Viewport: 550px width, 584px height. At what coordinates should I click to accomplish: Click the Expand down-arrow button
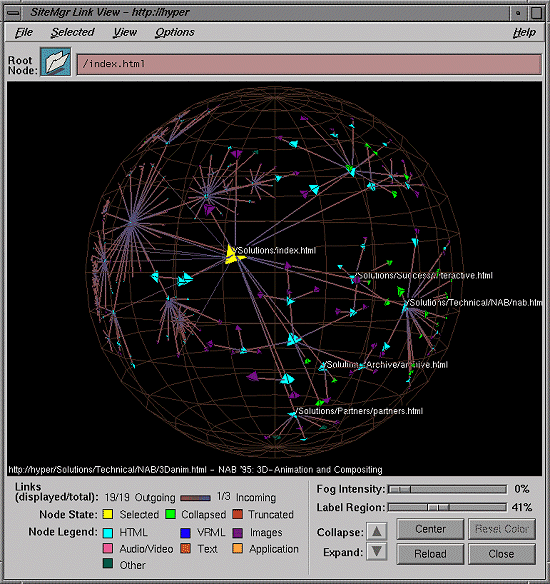point(376,552)
